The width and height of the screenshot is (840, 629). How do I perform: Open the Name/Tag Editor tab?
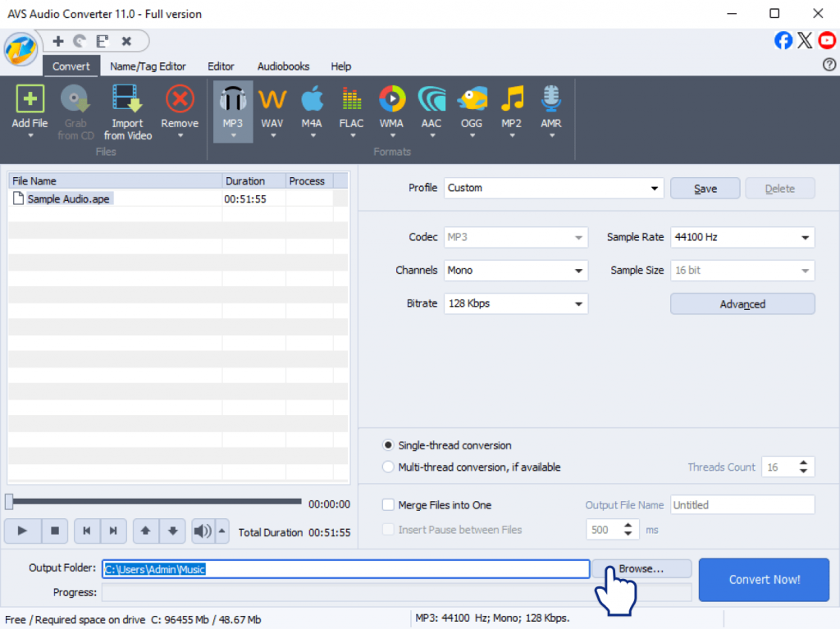pos(148,66)
